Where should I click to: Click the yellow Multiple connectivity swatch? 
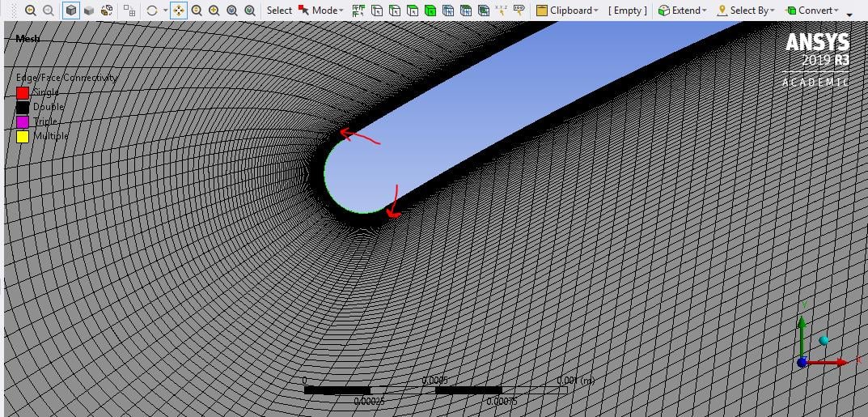point(22,136)
